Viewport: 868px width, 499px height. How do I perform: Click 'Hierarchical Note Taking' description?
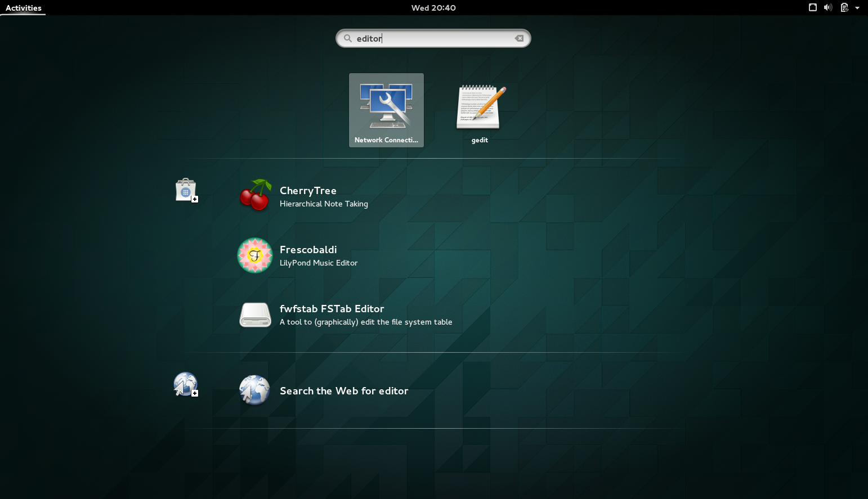(x=324, y=204)
